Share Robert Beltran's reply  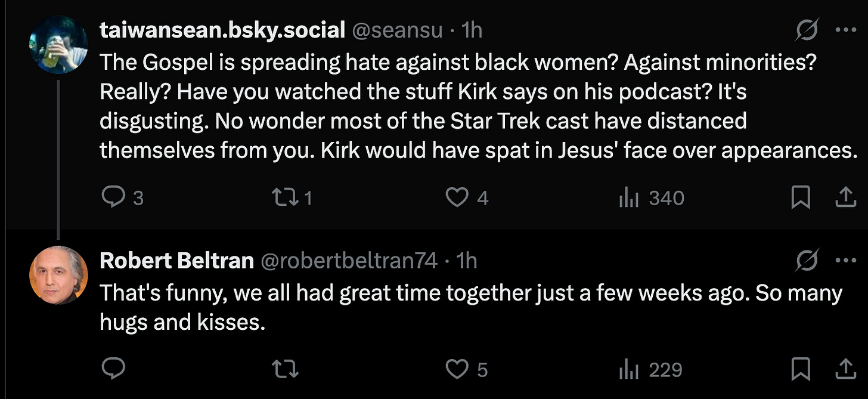pyautogui.click(x=845, y=370)
